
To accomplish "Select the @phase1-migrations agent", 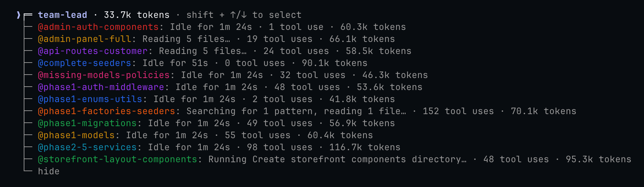I will pyautogui.click(x=87, y=123).
